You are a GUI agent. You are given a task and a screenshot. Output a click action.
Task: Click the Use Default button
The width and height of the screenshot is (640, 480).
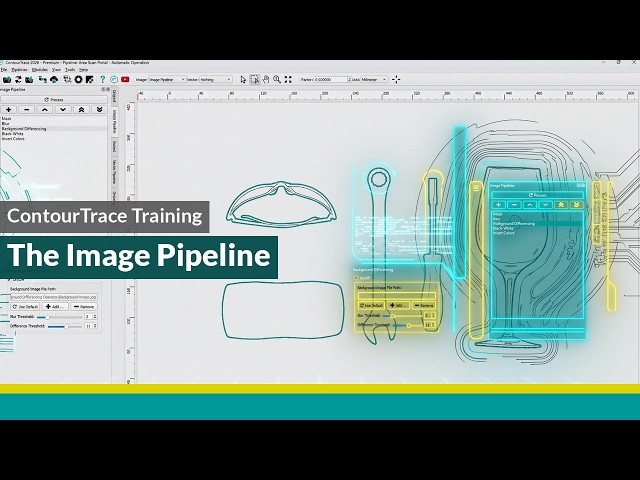tap(25, 307)
